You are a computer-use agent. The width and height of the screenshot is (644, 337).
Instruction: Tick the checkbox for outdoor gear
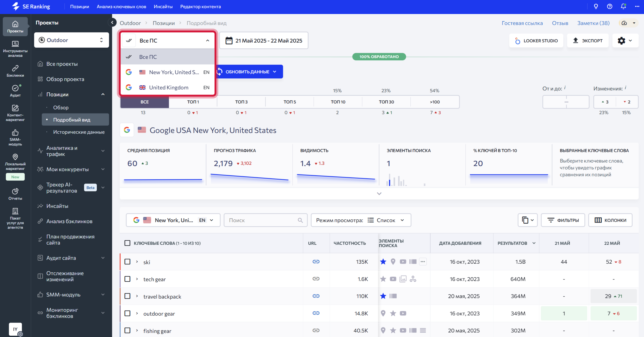point(128,313)
